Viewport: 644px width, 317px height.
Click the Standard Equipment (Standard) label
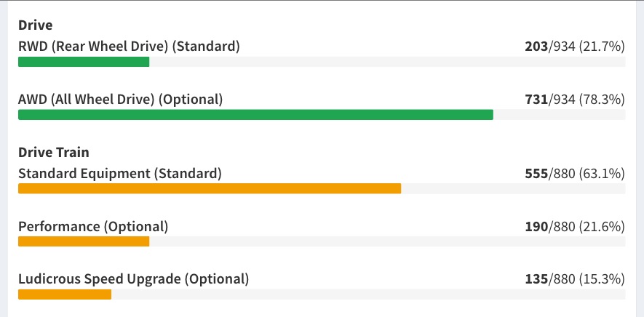pyautogui.click(x=120, y=174)
